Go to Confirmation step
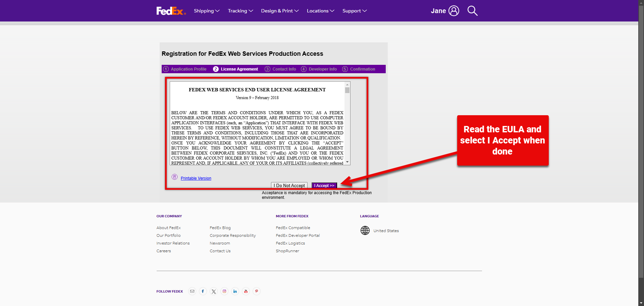The height and width of the screenshot is (306, 644). tap(359, 69)
